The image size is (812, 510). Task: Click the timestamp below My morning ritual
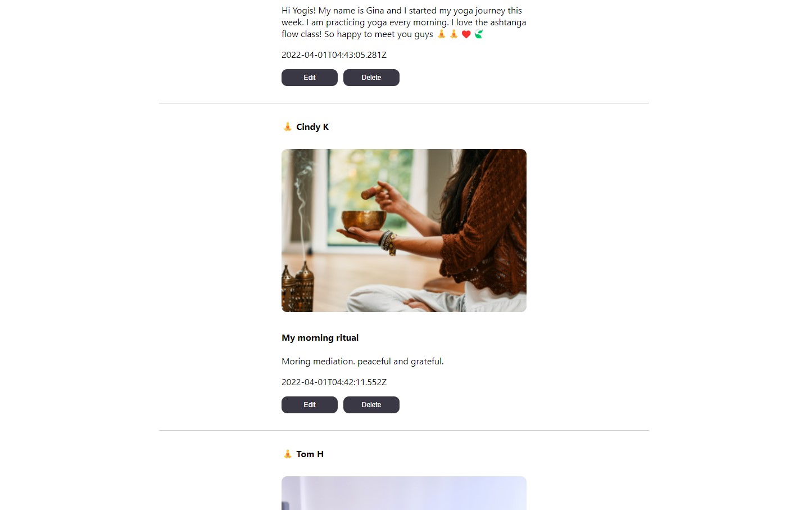pos(334,382)
